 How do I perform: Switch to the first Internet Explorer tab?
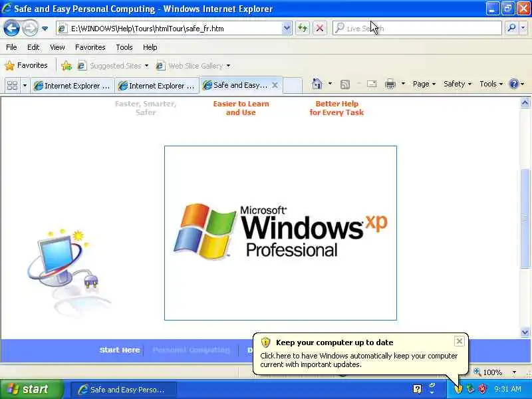click(72, 86)
